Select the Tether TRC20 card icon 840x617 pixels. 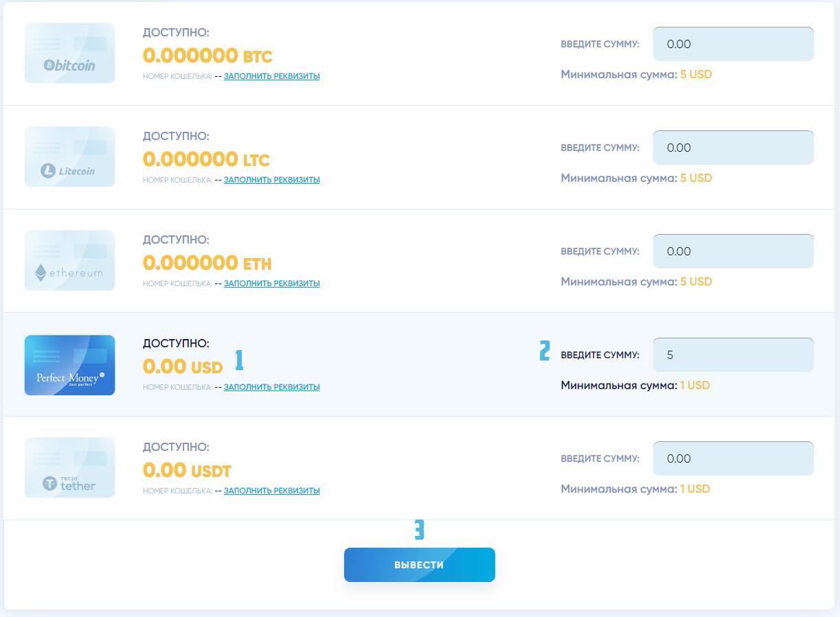coord(69,468)
